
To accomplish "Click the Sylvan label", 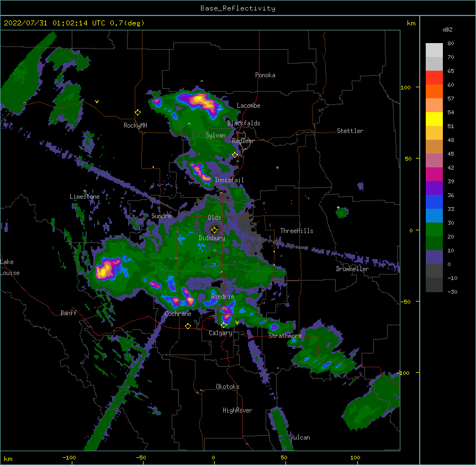I will click(x=215, y=135).
